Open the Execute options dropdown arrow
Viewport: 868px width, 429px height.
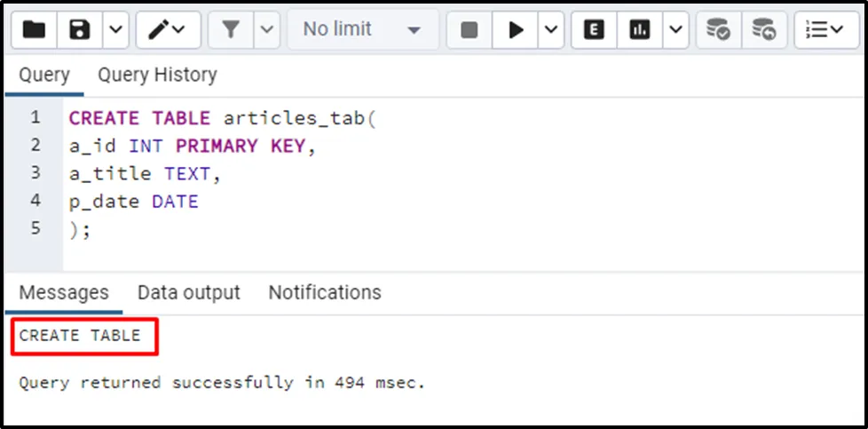point(550,30)
